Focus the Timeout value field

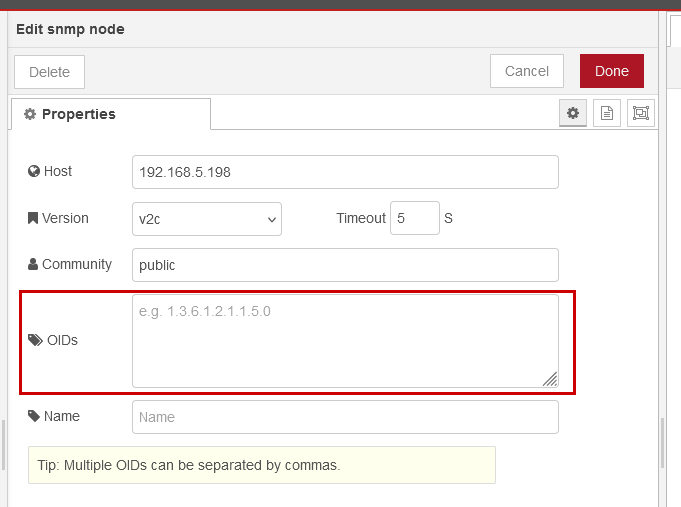(415, 218)
